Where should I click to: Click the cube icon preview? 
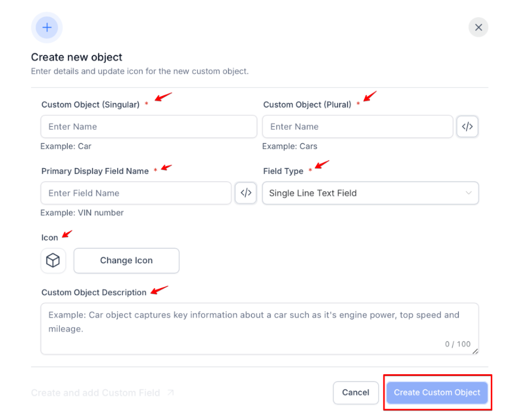click(x=53, y=261)
